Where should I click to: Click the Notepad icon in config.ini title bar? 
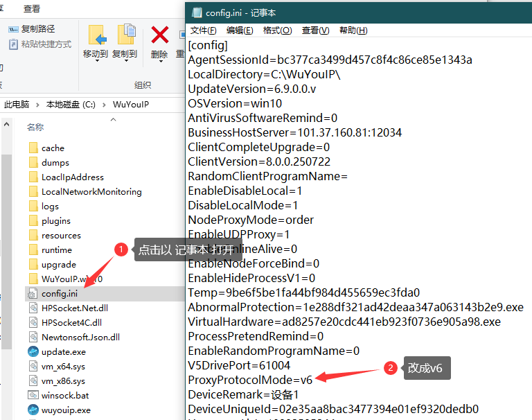pyautogui.click(x=197, y=12)
